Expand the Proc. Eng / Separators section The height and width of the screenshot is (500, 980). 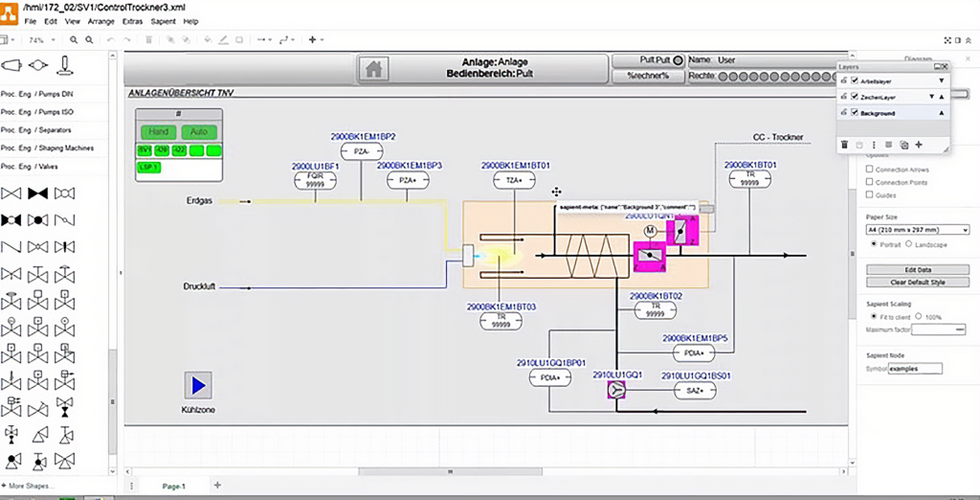[37, 129]
